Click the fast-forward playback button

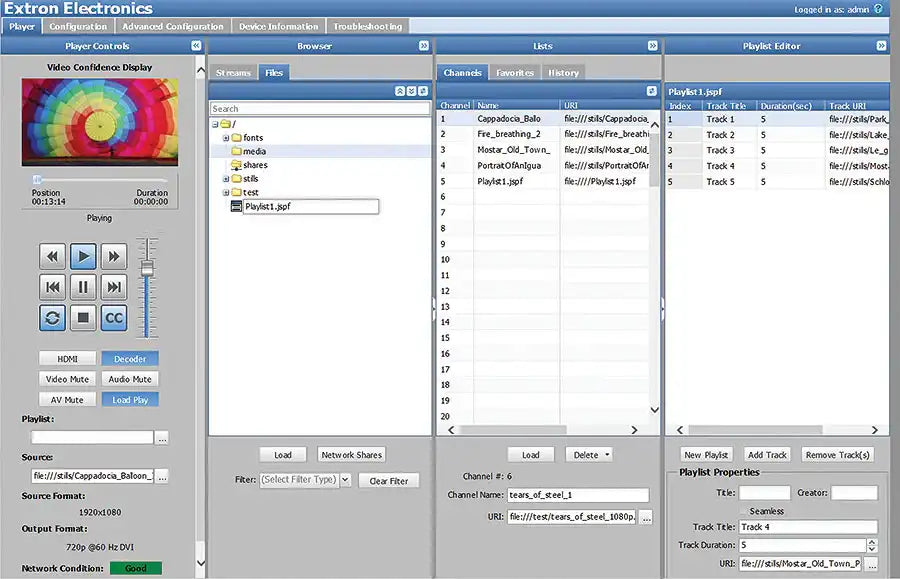tap(115, 257)
